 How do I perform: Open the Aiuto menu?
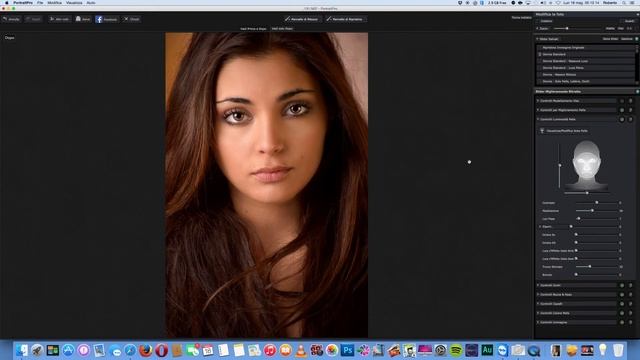coord(91,3)
